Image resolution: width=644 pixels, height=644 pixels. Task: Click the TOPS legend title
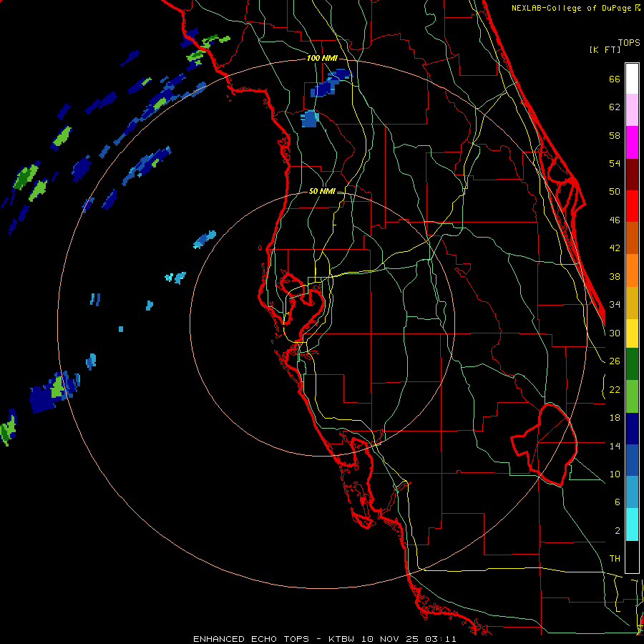[x=629, y=43]
